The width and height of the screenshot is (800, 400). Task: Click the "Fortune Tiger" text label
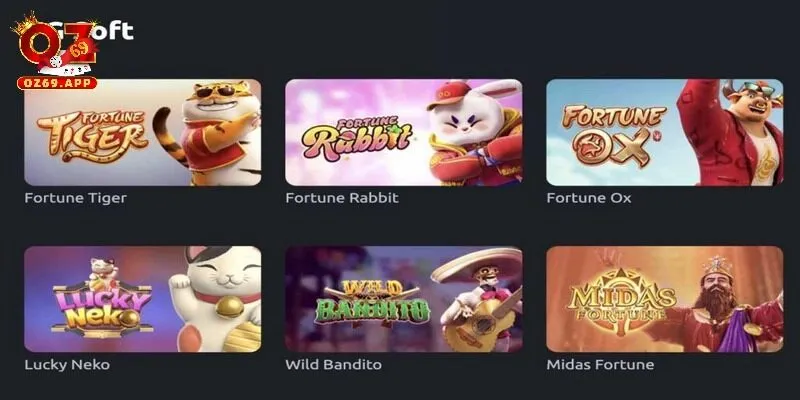[76, 198]
